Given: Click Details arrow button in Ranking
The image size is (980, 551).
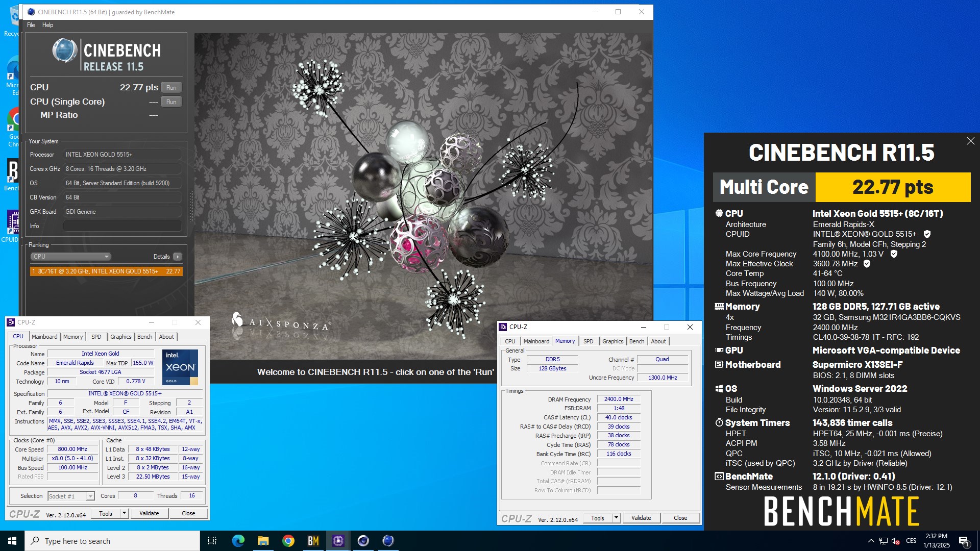Looking at the screenshot, I should [177, 257].
